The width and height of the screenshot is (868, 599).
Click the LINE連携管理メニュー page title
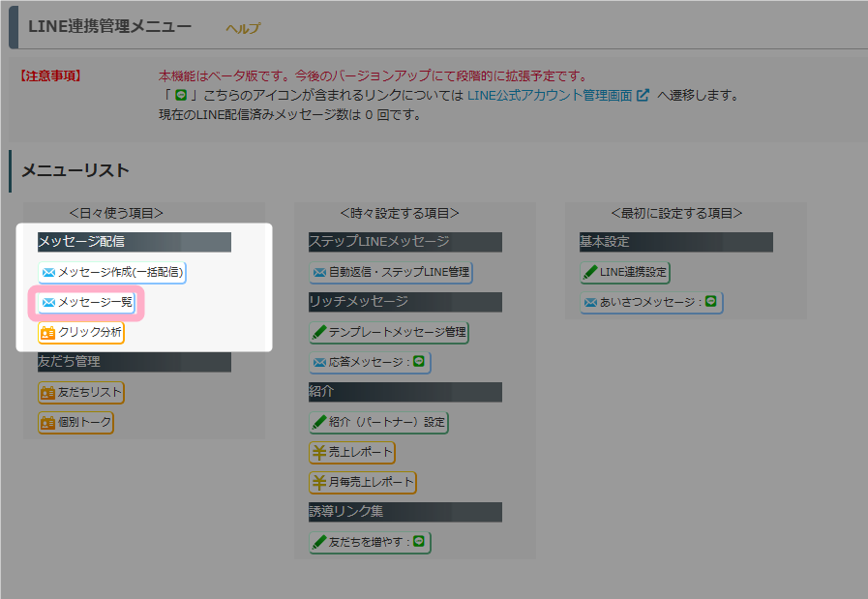pos(110,26)
